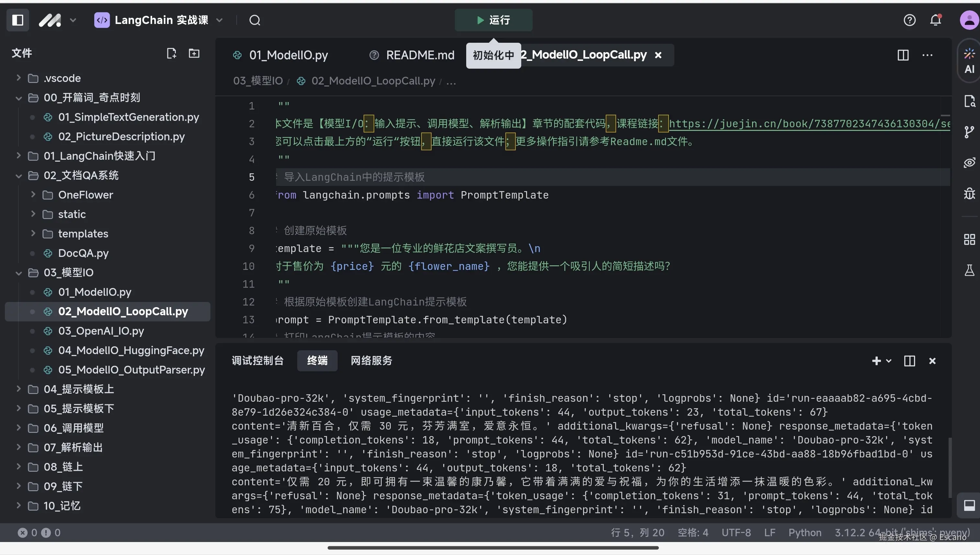The height and width of the screenshot is (555, 980).
Task: Create a new file in explorer
Action: coord(171,53)
